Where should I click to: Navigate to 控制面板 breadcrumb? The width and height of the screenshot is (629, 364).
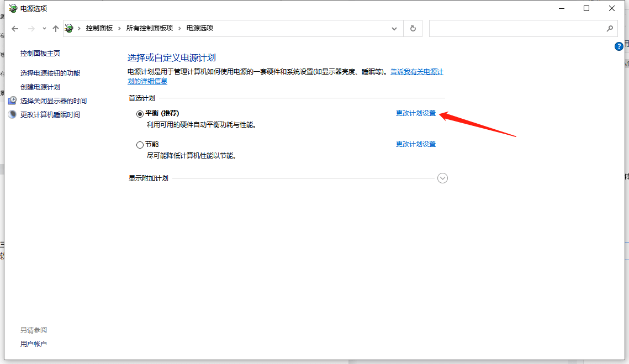(x=99, y=28)
